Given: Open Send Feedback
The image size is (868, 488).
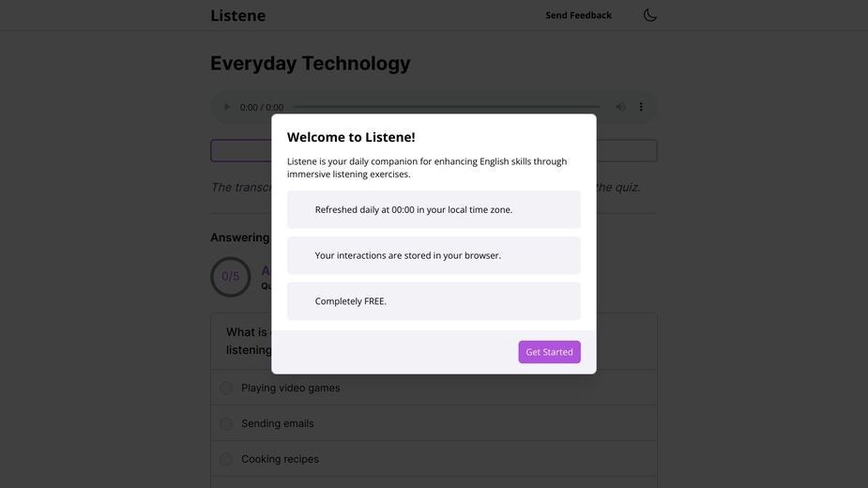Looking at the screenshot, I should pyautogui.click(x=578, y=16).
